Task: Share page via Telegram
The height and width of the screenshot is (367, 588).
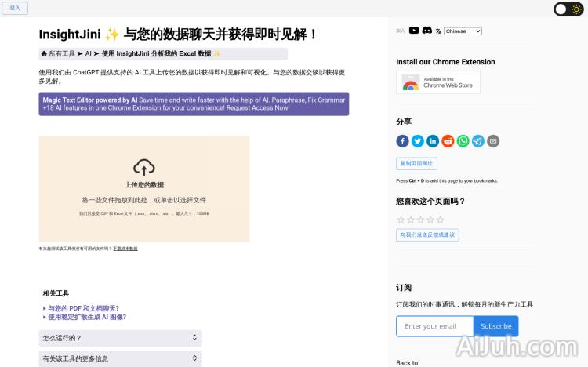Action: coord(478,141)
